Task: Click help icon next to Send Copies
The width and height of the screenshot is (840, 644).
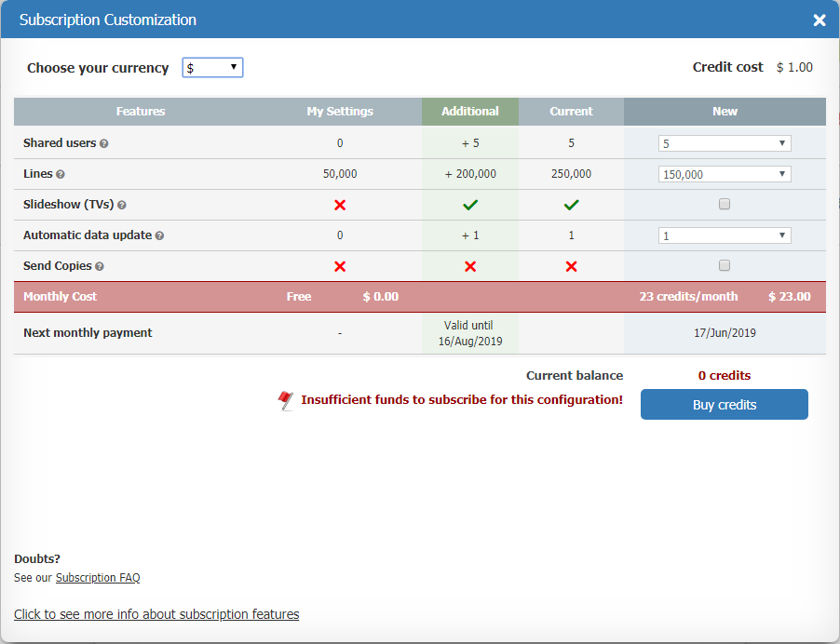Action: tap(100, 267)
